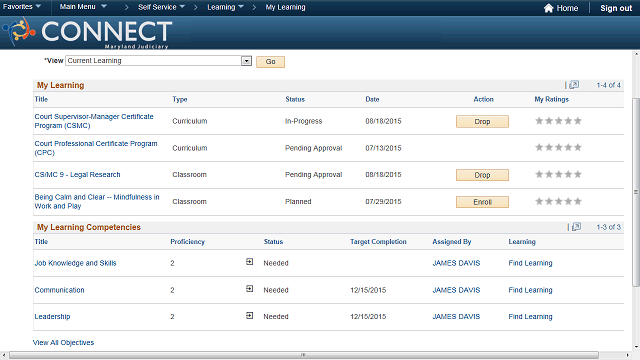Open Job Knowledge and Skills competency
The height and width of the screenshot is (360, 640).
(75, 263)
